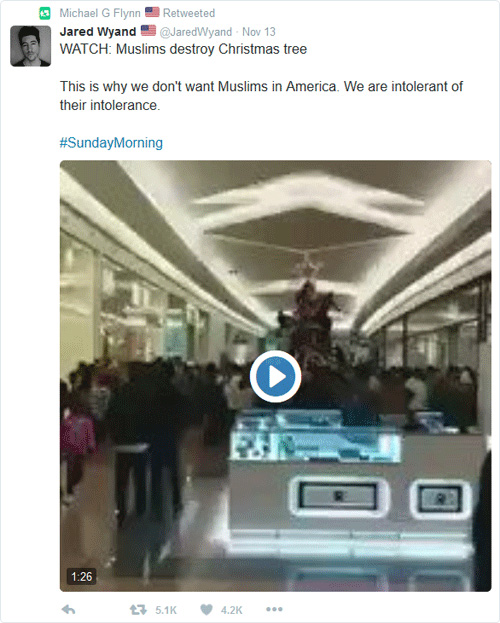Image resolution: width=500 pixels, height=623 pixels.
Task: Click Jared Wyand's avatar photo
Action: [x=30, y=46]
